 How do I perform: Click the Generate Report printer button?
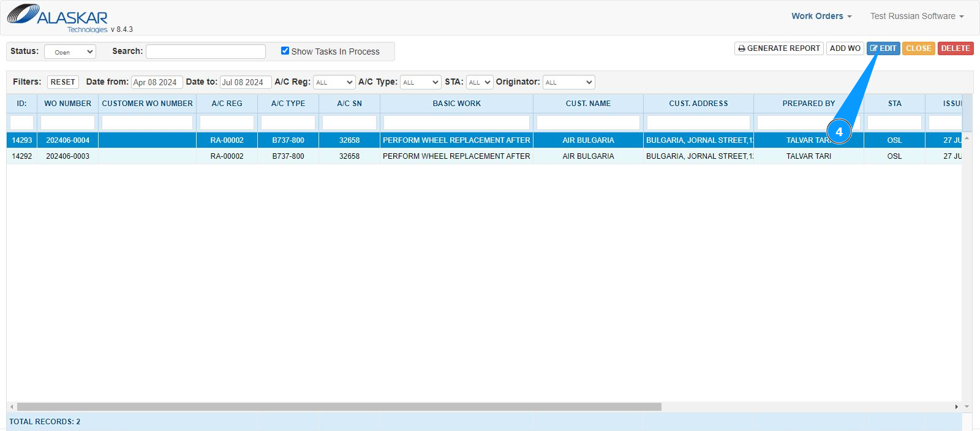pos(778,48)
